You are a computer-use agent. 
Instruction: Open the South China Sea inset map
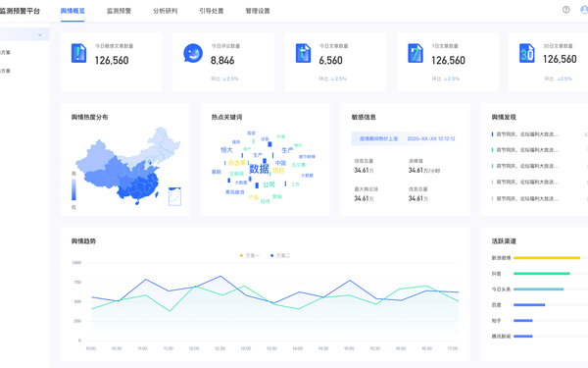point(174,196)
